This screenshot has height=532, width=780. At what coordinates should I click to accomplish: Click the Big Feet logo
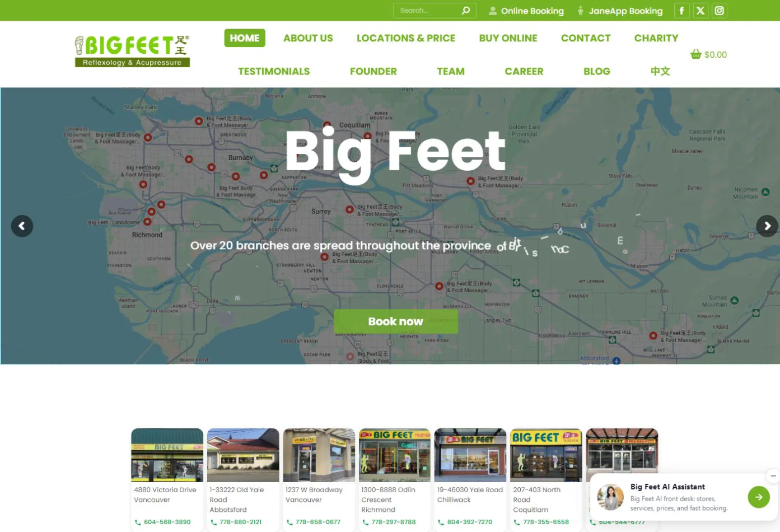[x=132, y=51]
